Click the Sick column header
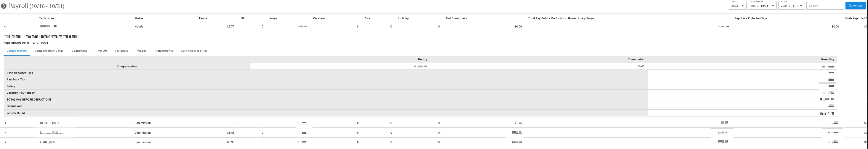This screenshot has width=868, height=149. click(368, 18)
